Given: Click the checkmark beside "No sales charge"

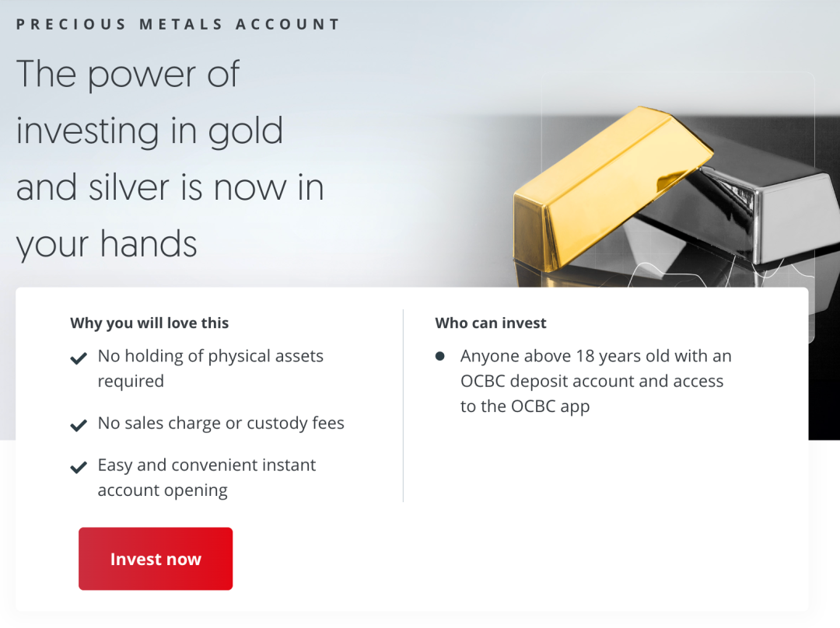Looking at the screenshot, I should [x=78, y=425].
